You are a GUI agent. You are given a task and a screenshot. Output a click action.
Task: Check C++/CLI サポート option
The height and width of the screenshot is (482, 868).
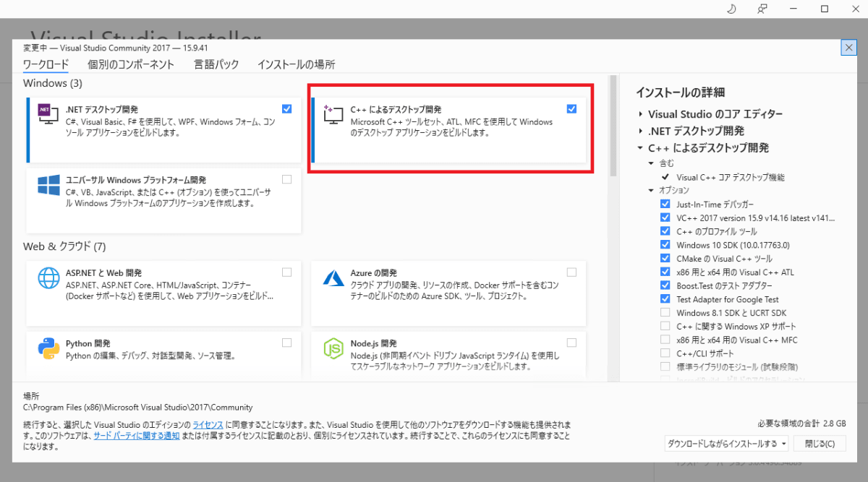(x=665, y=353)
